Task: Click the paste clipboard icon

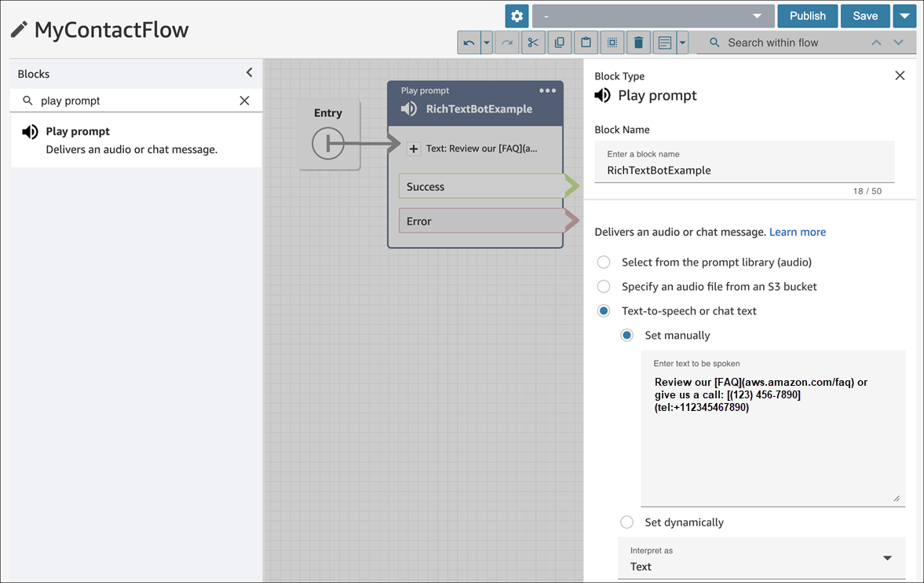Action: tap(585, 42)
